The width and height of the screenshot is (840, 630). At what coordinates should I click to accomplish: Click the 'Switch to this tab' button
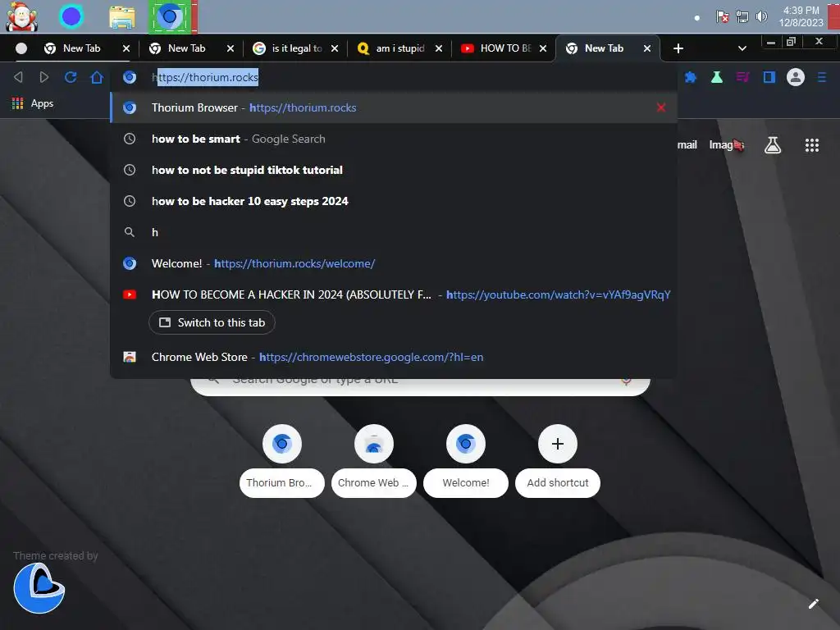pos(212,322)
